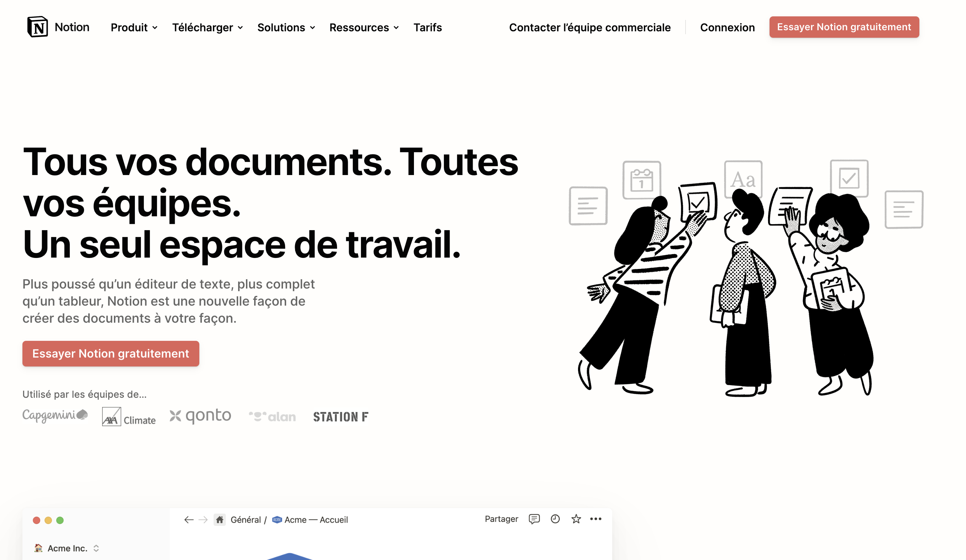Open comments via the speech bubble icon
This screenshot has height=560, width=966.
pos(534,519)
